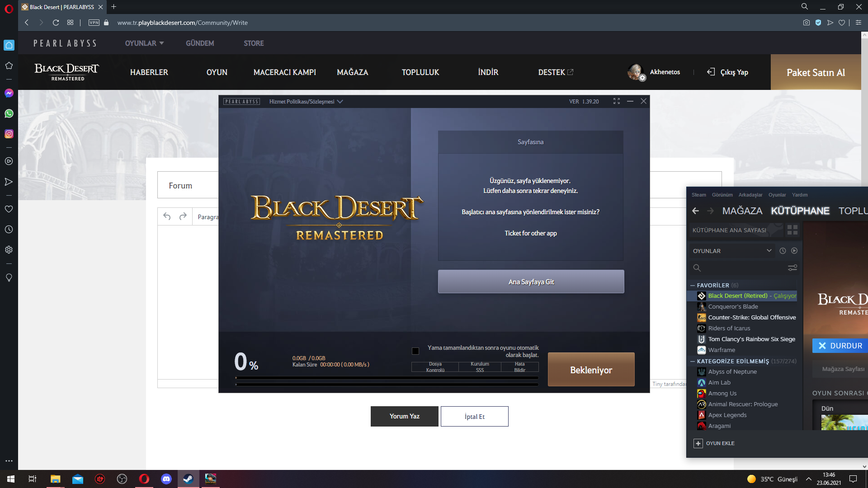The height and width of the screenshot is (488, 868).
Task: Click the browser reload button
Action: coord(56,23)
